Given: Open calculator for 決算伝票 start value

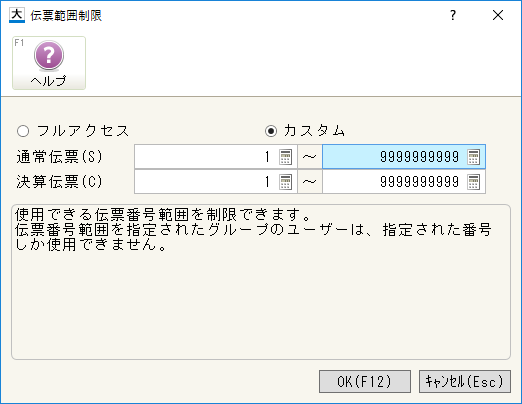Looking at the screenshot, I should pos(285,182).
